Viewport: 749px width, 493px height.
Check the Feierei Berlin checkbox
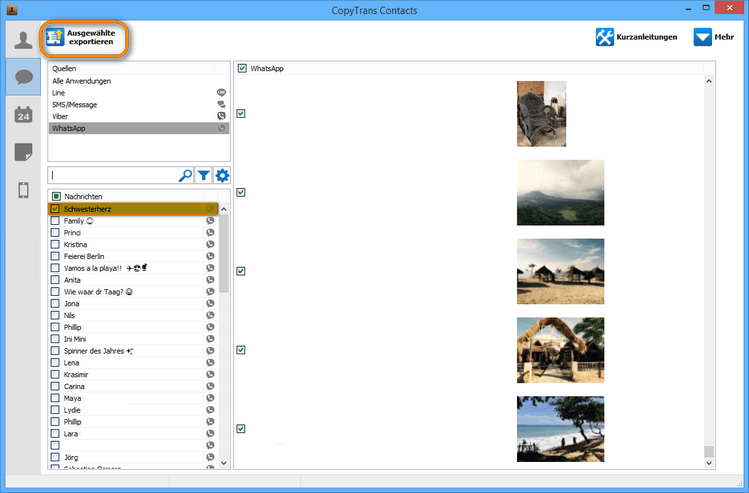click(55, 256)
